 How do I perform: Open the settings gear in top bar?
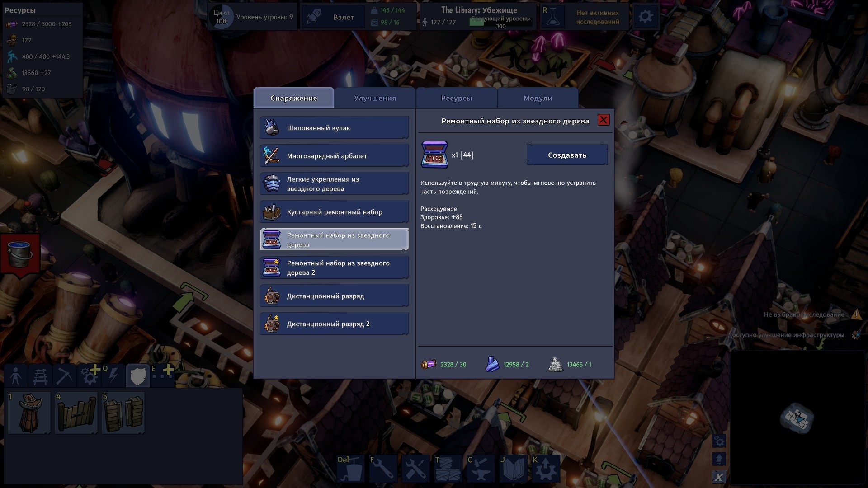(645, 17)
